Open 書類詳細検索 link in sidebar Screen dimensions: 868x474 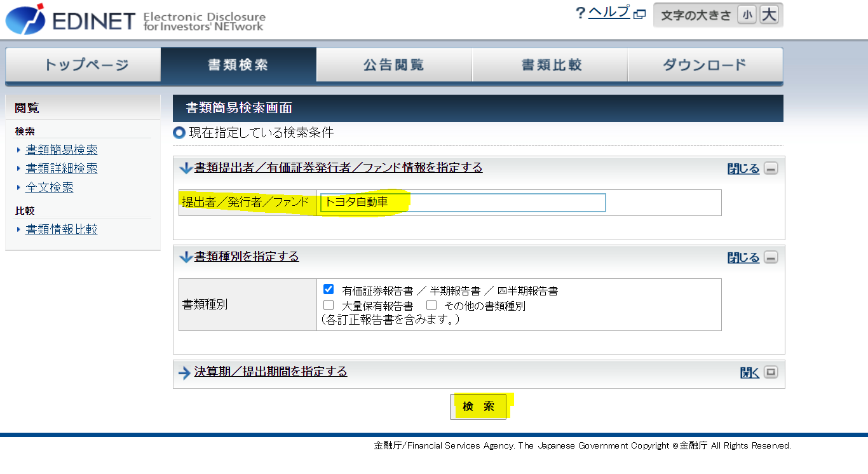click(x=62, y=168)
